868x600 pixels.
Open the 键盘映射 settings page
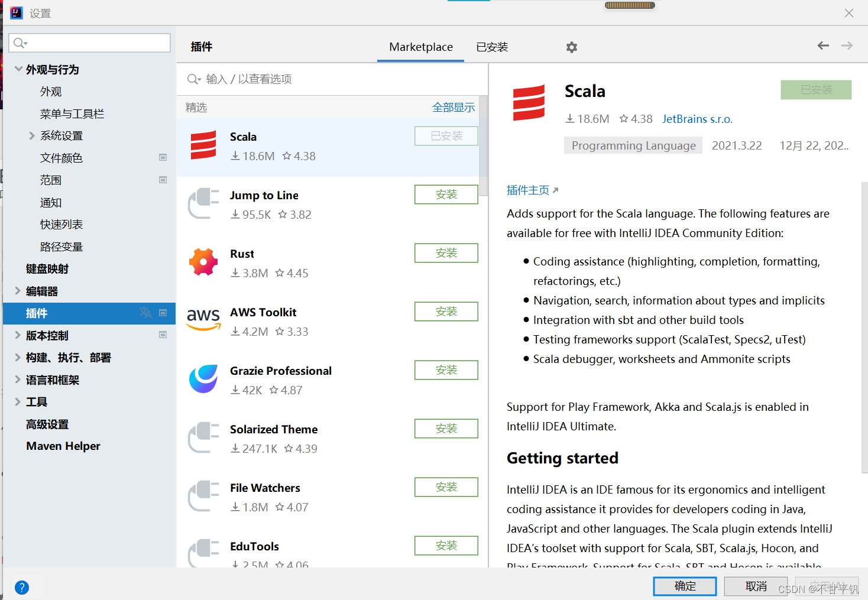[x=47, y=269]
